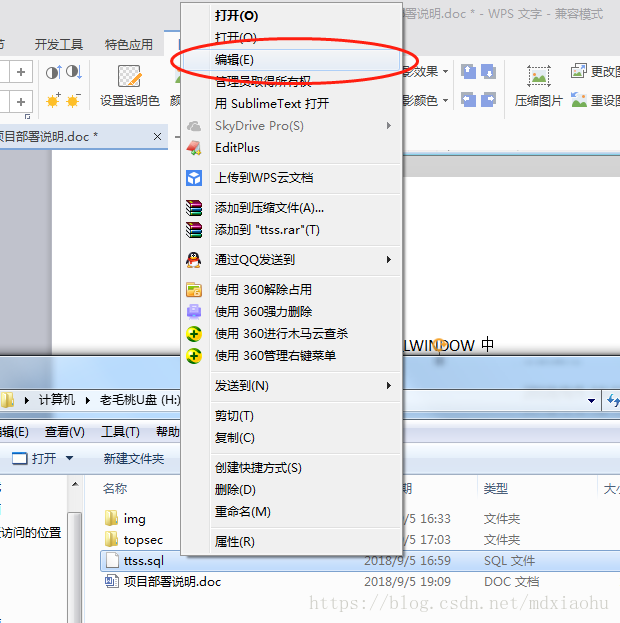This screenshot has height=623, width=620.
Task: Click 用 SublimeText 打开 menu entry
Action: 272,104
